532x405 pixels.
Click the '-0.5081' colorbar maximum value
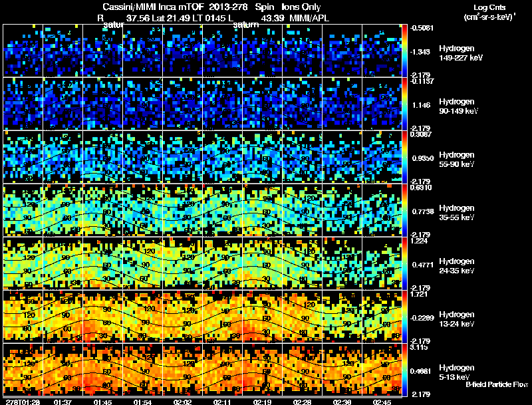(422, 28)
